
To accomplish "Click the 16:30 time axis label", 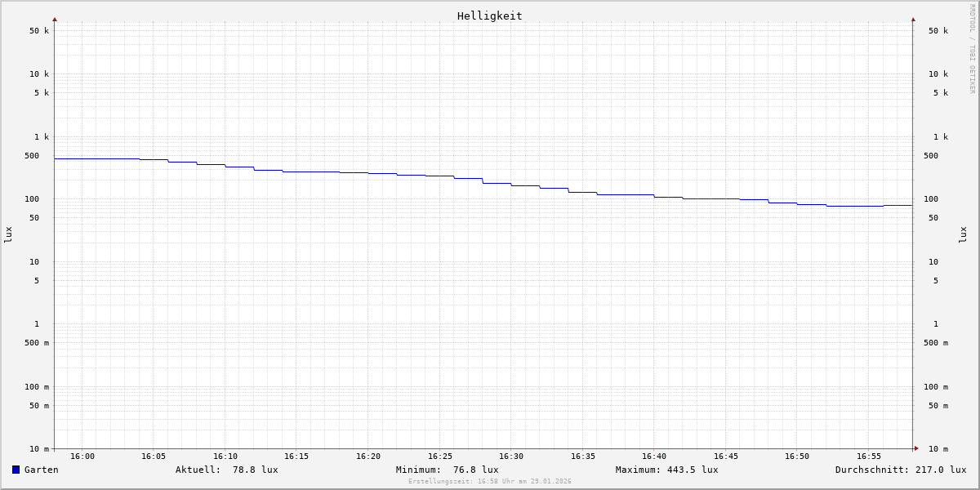I will (x=511, y=457).
